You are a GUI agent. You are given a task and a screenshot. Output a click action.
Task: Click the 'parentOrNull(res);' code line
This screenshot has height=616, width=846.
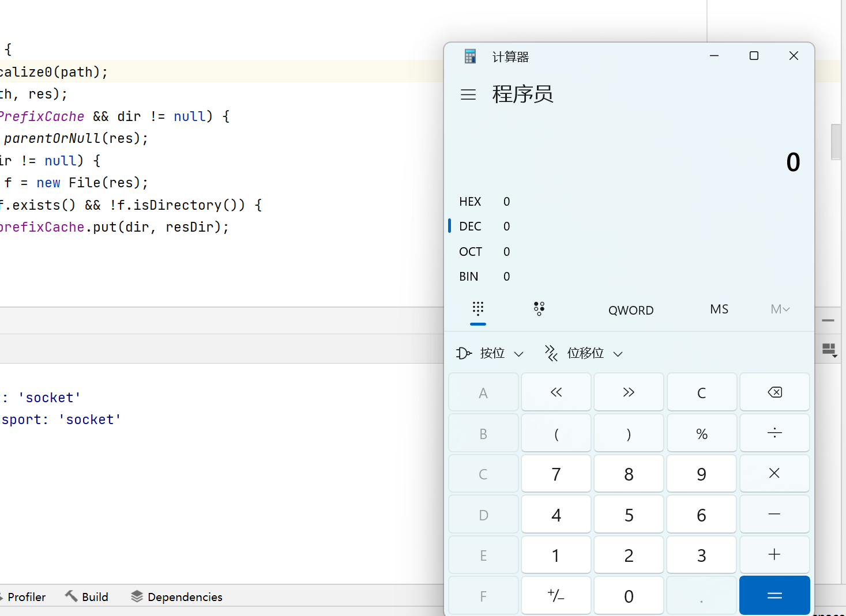tap(76, 138)
